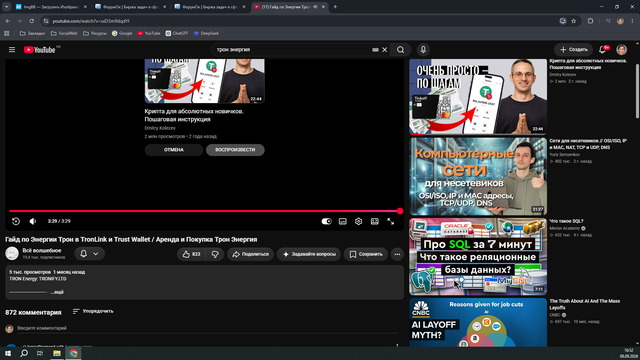
Task: Click end of red progress bar
Action: pos(399,211)
